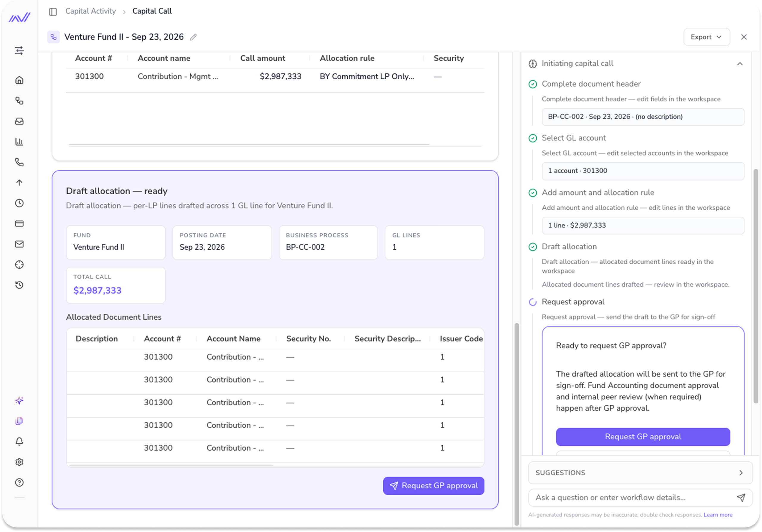Viewport: 762px width, 532px height.
Task: Expand the SUGGESTIONS panel
Action: point(640,472)
